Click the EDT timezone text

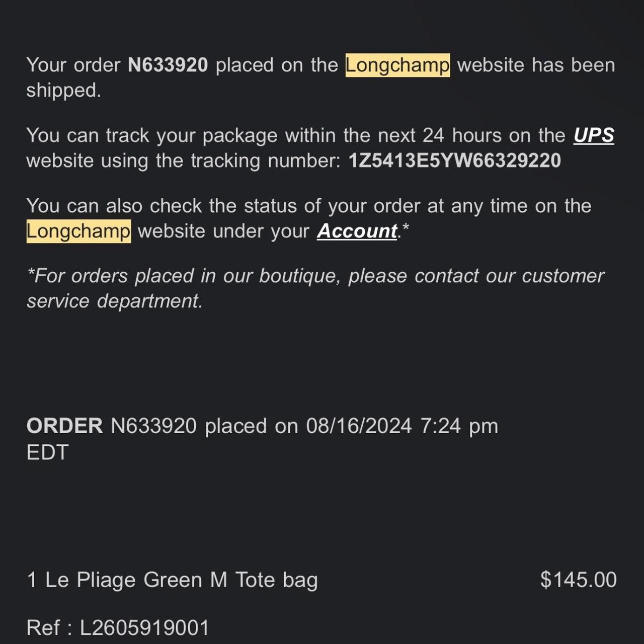[47, 452]
